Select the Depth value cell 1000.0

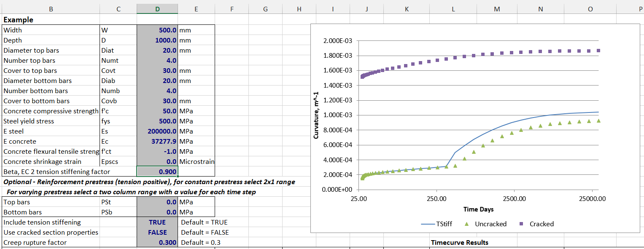pos(157,40)
